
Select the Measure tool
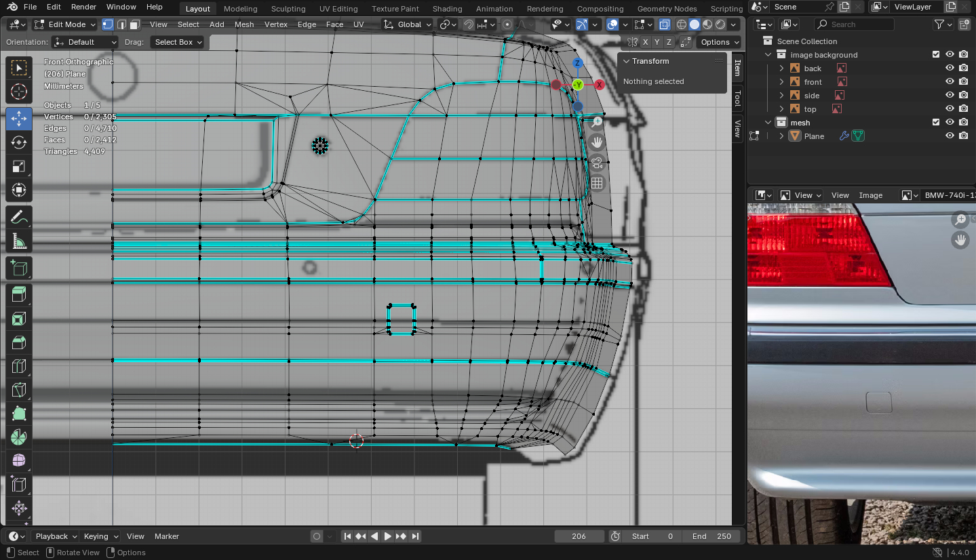pyautogui.click(x=18, y=242)
